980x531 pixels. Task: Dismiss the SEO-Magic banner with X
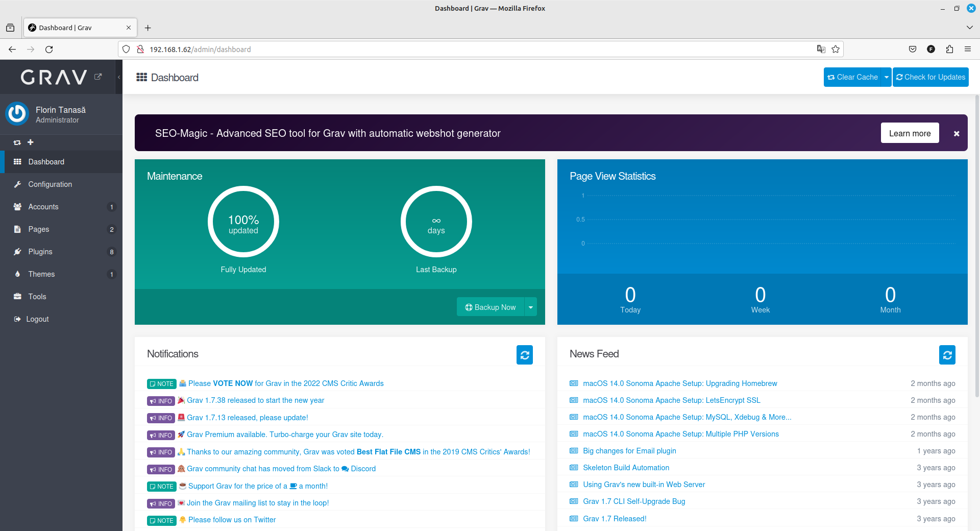(x=957, y=133)
